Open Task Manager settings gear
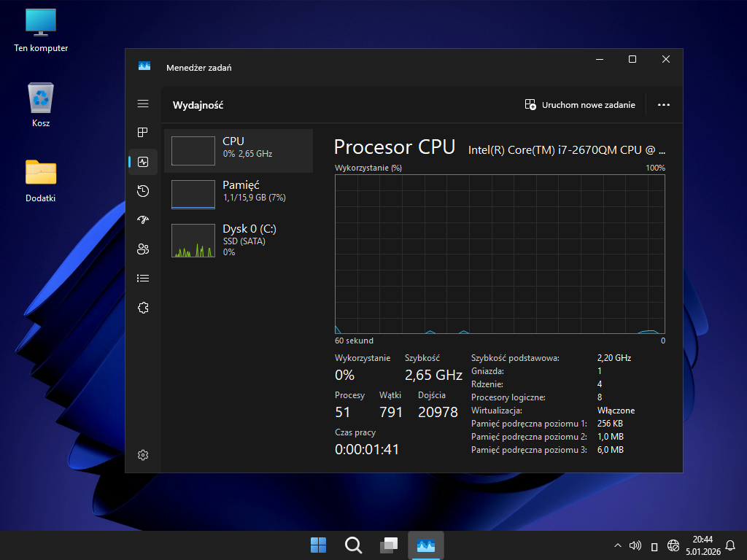 143,455
